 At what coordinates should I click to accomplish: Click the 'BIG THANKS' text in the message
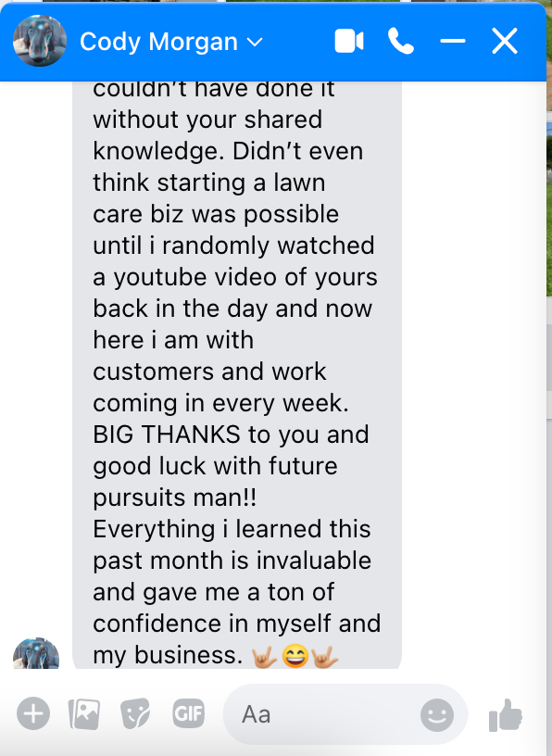click(167, 435)
